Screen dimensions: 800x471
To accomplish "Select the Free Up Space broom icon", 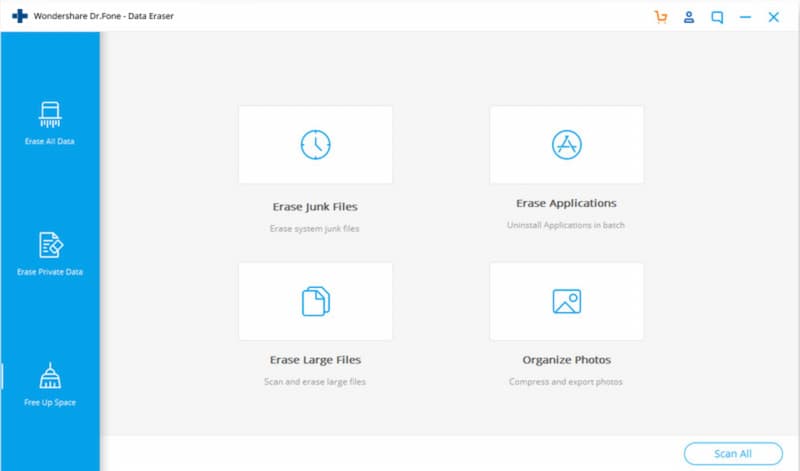I will click(x=50, y=376).
